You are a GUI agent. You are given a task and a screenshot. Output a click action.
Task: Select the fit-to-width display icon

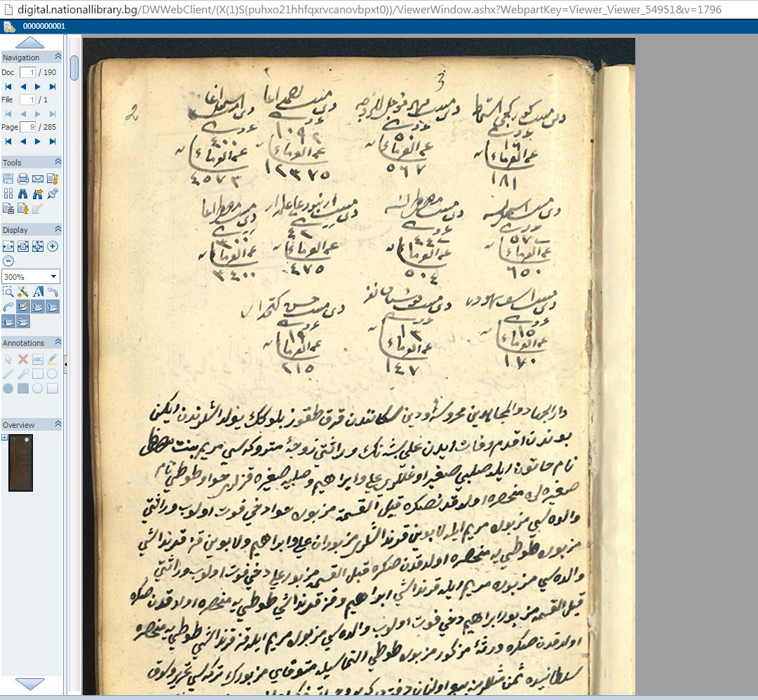[x=8, y=246]
